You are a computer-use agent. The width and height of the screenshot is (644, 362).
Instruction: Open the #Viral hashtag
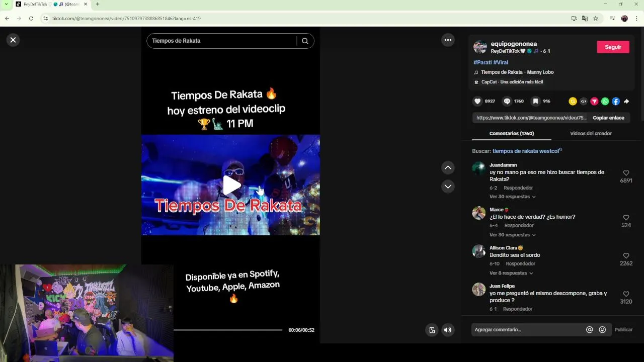point(501,62)
